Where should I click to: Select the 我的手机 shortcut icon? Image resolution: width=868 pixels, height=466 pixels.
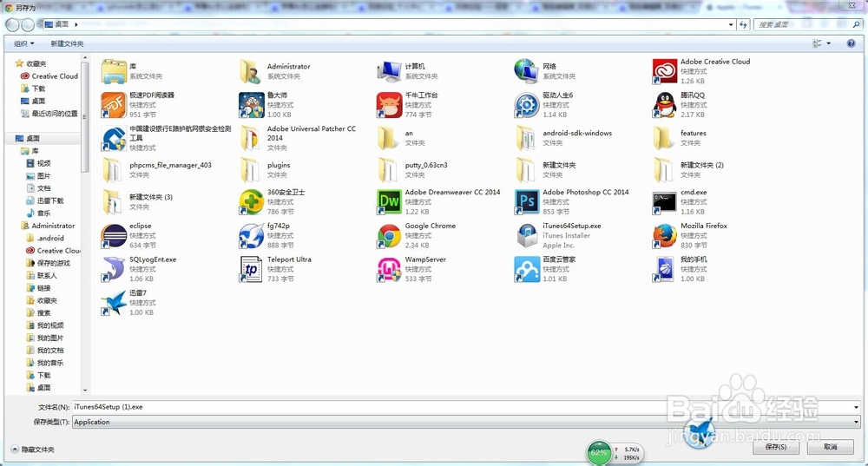665,269
